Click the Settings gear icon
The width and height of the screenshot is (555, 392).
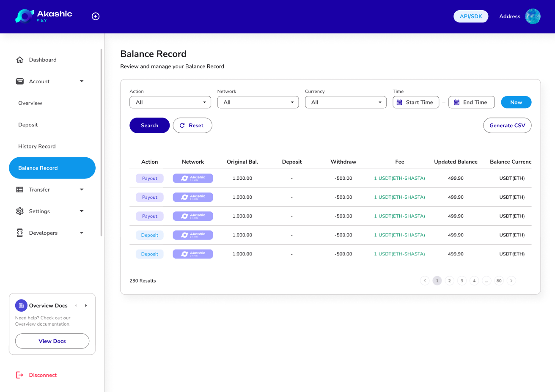pos(20,211)
